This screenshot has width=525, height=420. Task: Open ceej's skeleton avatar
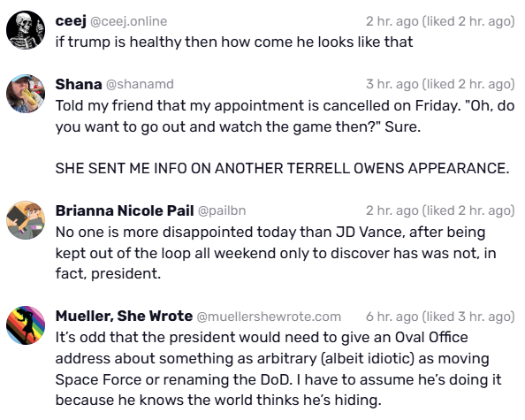pos(26,30)
